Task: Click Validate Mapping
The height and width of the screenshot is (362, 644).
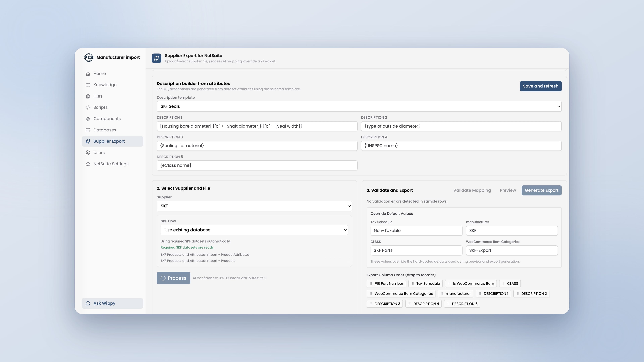Action: click(472, 190)
